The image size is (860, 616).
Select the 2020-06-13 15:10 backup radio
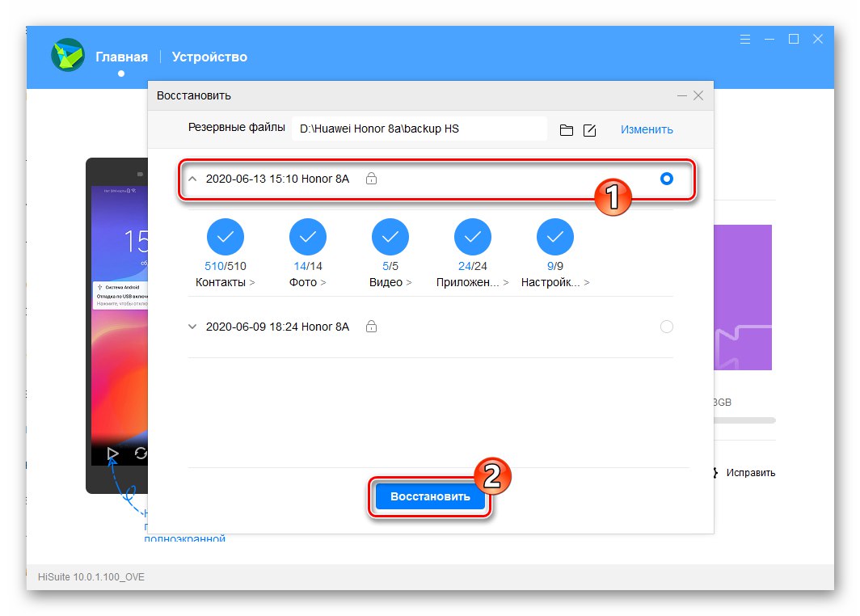(x=666, y=179)
